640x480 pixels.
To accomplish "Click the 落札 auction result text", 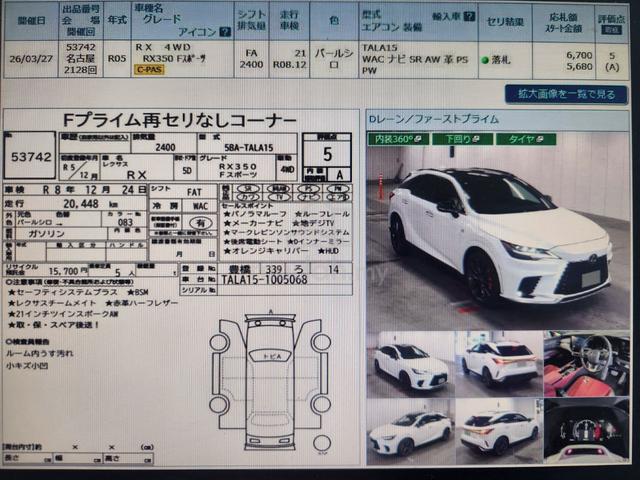I will (500, 60).
